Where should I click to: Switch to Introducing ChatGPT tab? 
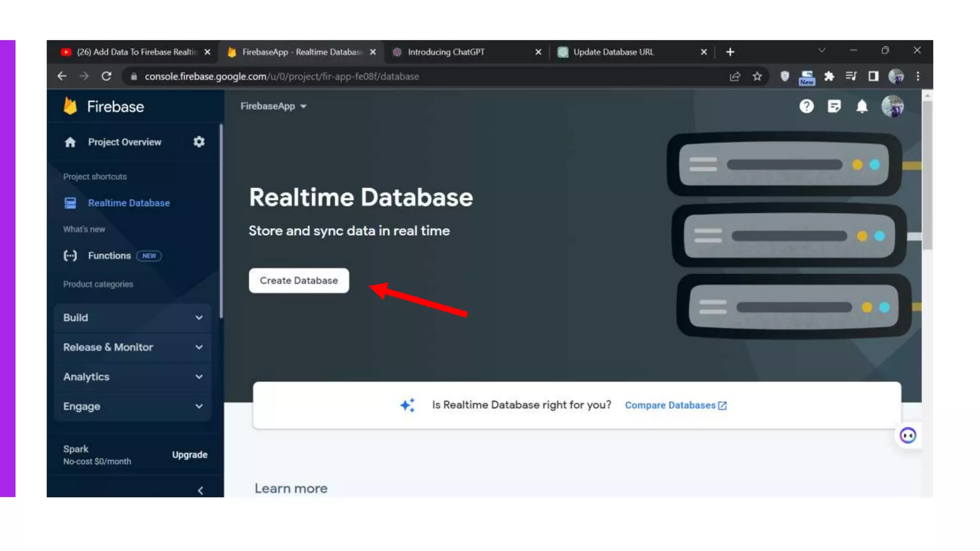pos(446,52)
